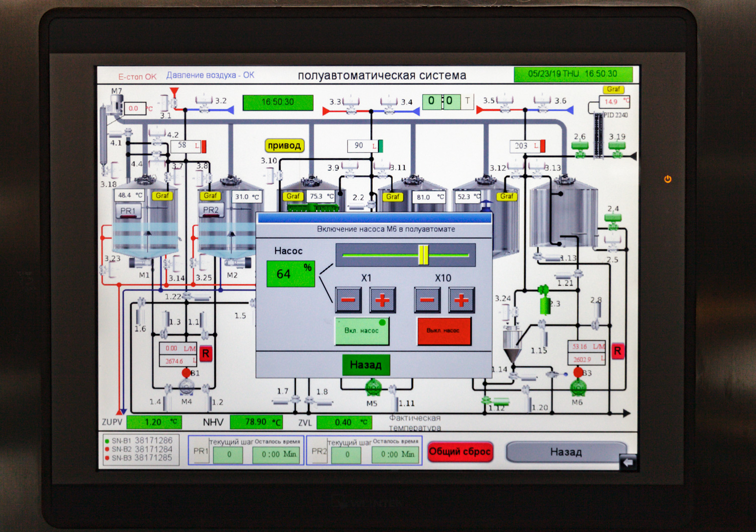Select the 203 L volume field
This screenshot has height=532, width=756.
pos(525,146)
